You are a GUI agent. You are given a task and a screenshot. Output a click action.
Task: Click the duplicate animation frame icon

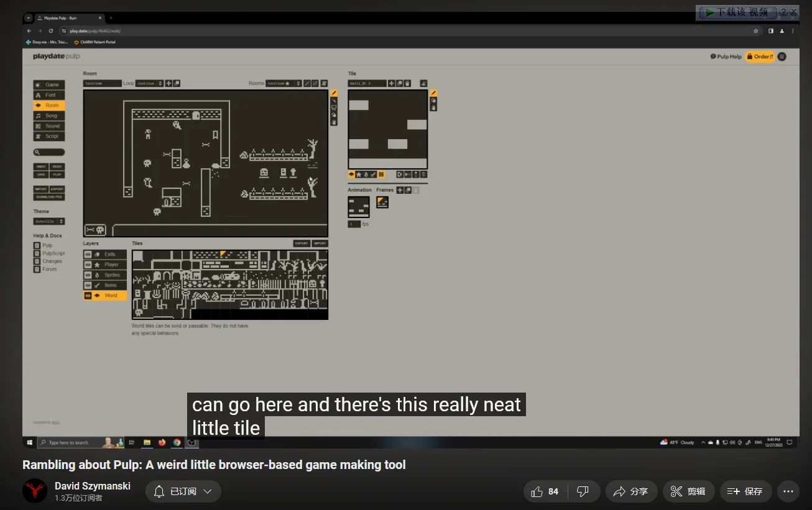click(408, 190)
